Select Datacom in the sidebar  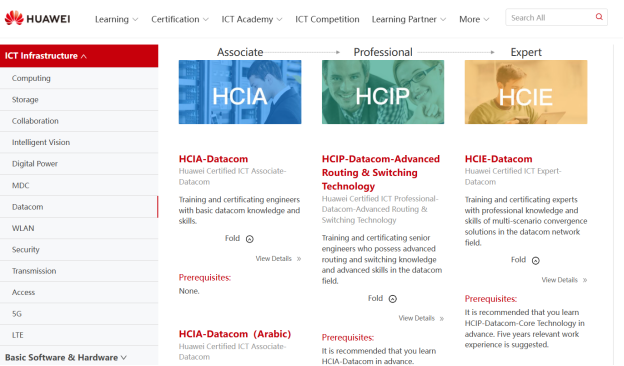[79, 207]
